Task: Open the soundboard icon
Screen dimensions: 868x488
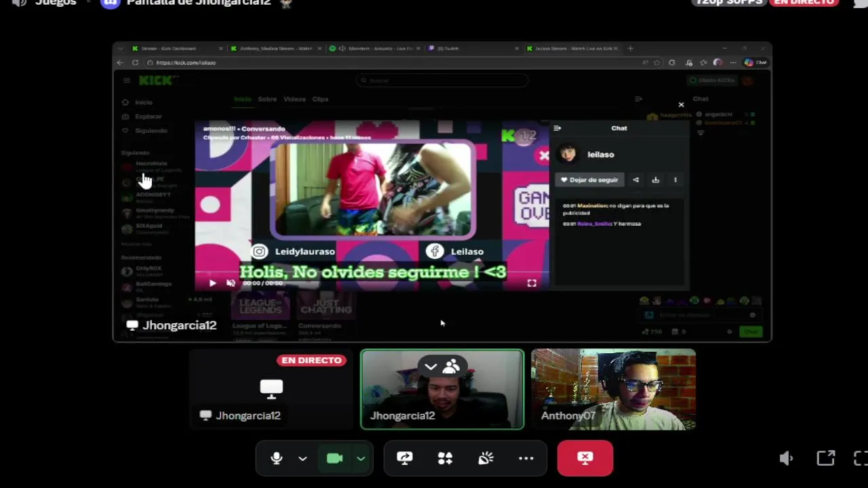Action: coord(486,459)
